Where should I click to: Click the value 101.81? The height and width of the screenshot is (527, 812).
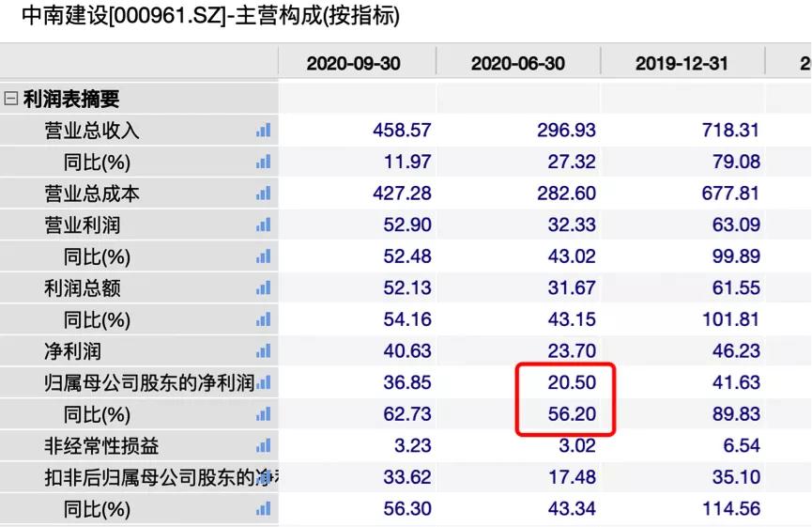click(x=730, y=319)
